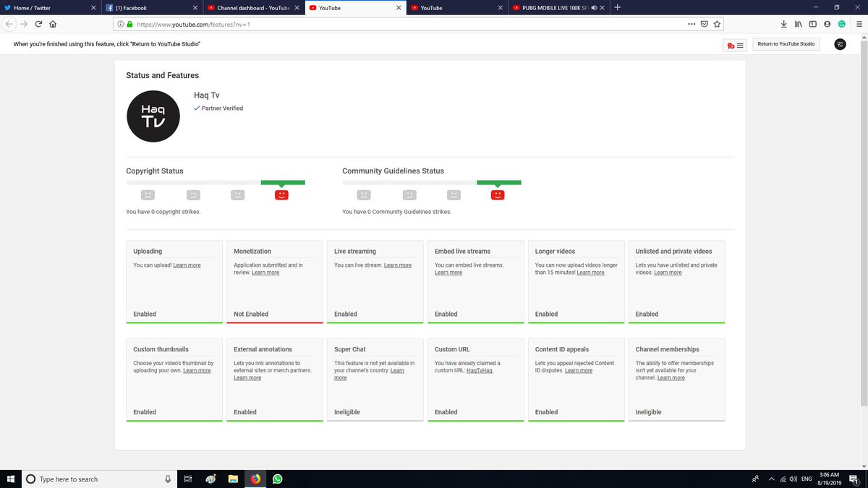
Task: Open the HaqTvHaq custom URL link
Action: point(481,370)
